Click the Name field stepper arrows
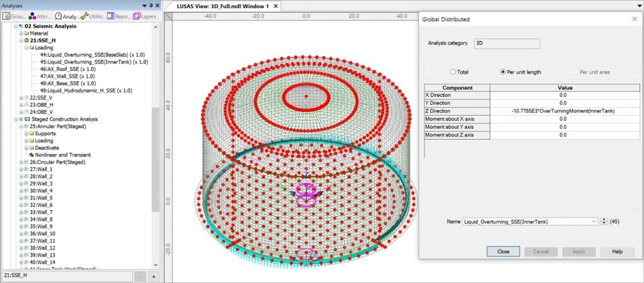Image resolution: width=644 pixels, height=283 pixels. (x=604, y=221)
